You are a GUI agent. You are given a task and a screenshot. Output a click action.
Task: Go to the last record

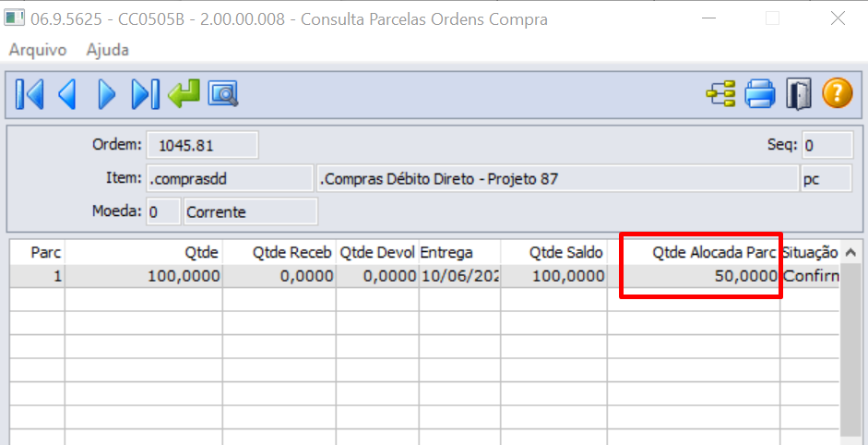[x=145, y=94]
